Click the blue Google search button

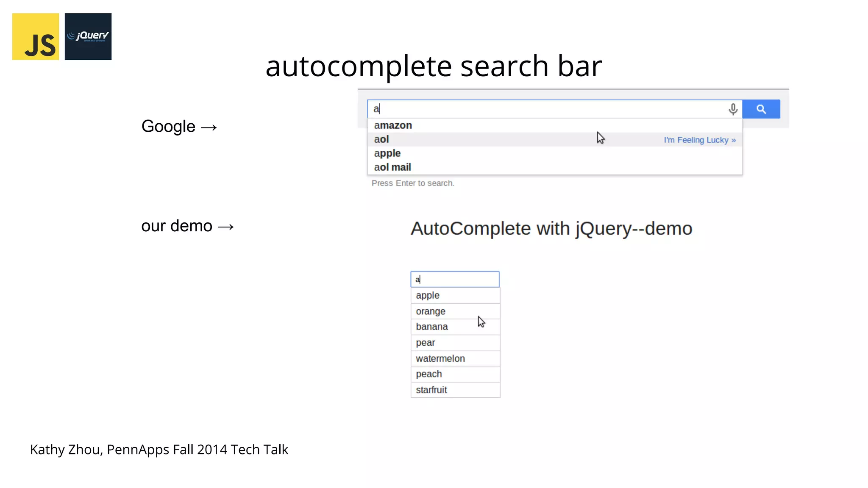pos(761,109)
